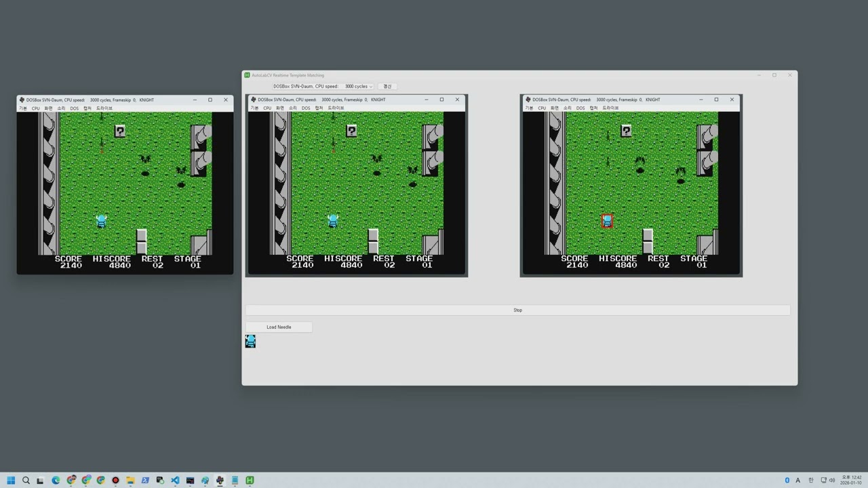
Task: Open CPU menu in the standalone DOSBox window
Action: [36, 108]
